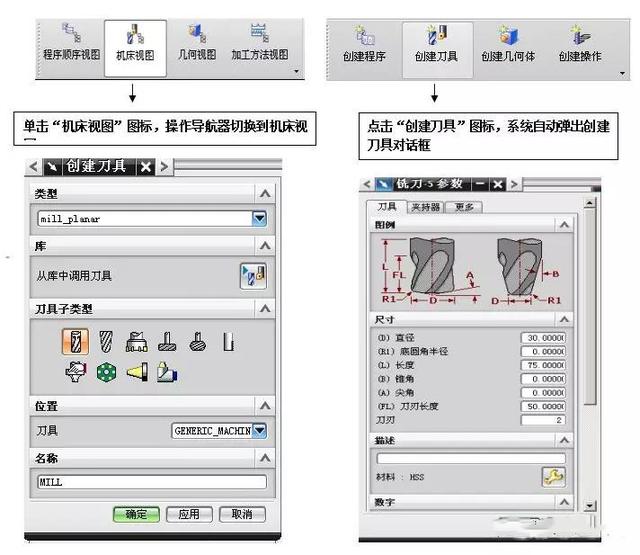640x555 pixels.
Task: Collapse the 名称 section
Action: (x=265, y=458)
